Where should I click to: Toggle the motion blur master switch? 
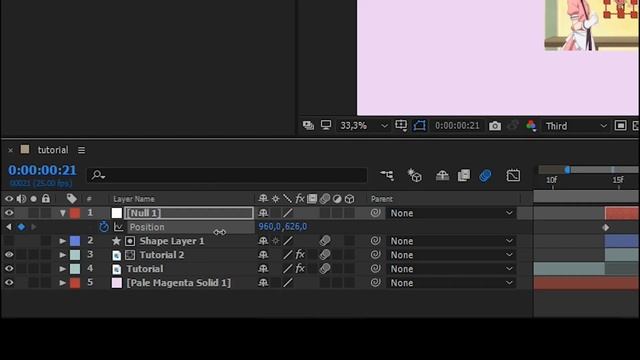pyautogui.click(x=485, y=176)
